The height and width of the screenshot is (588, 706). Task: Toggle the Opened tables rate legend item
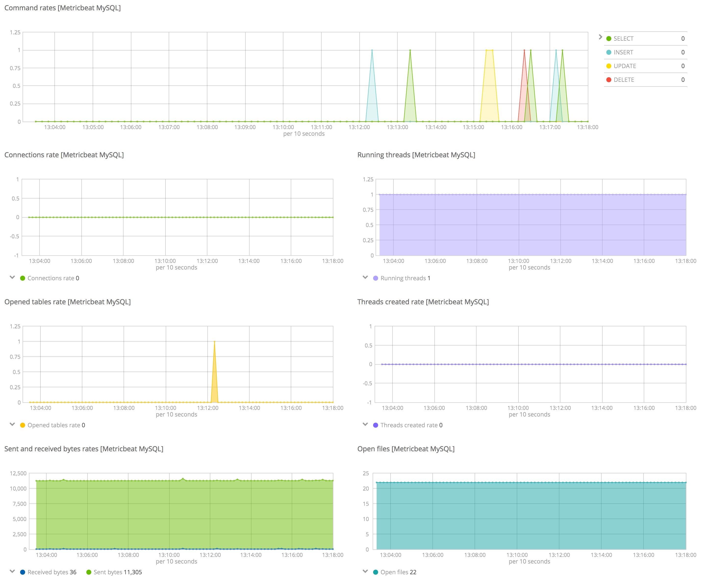point(53,425)
